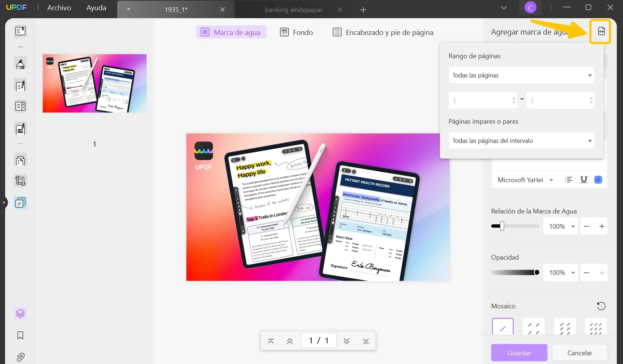The height and width of the screenshot is (364, 623).
Task: Open the Organize pages sidebar icon
Action: coord(20,106)
